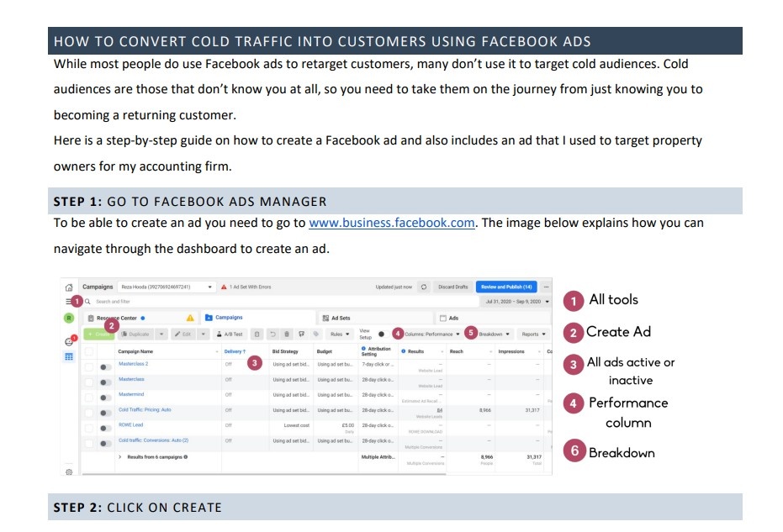Open the www.business.facebook.com link

392,223
